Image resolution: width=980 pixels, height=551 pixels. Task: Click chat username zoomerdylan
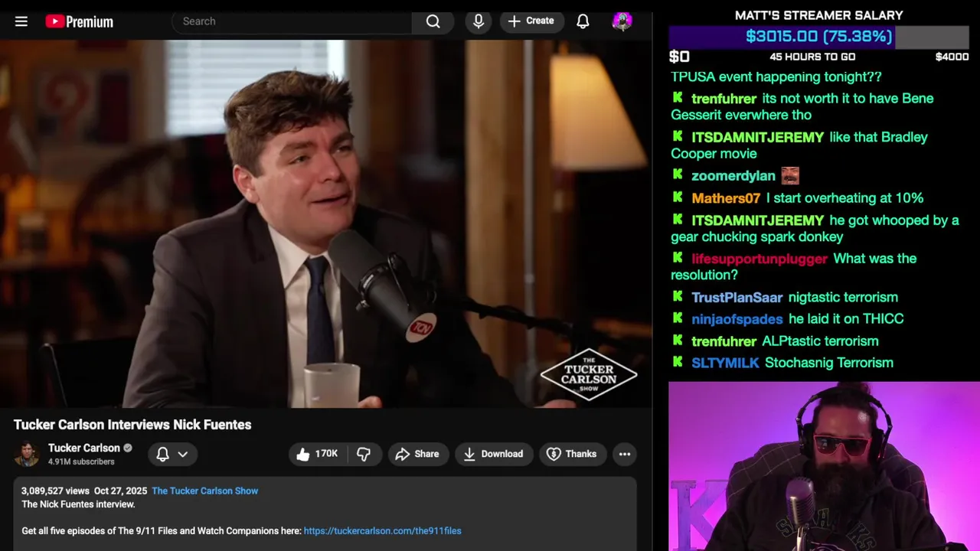click(x=733, y=176)
